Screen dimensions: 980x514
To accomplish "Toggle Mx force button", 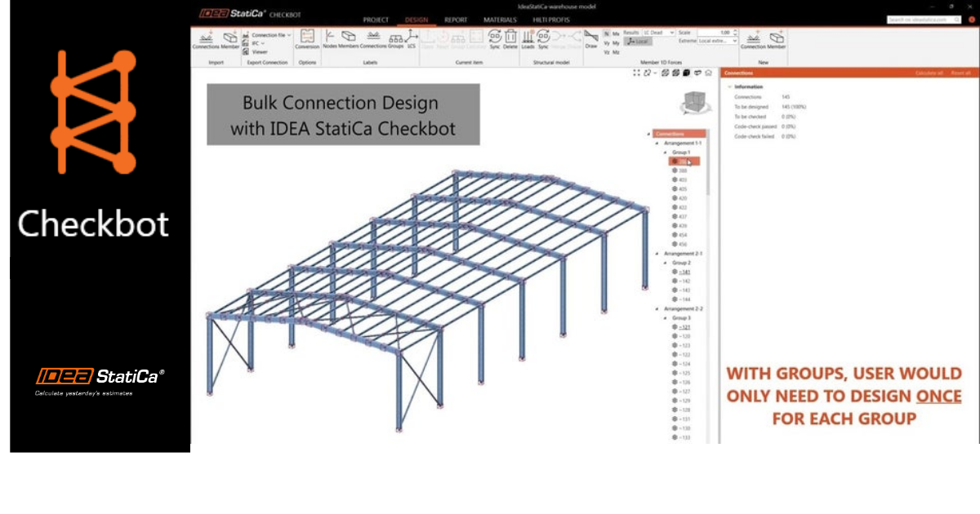I will click(x=616, y=33).
